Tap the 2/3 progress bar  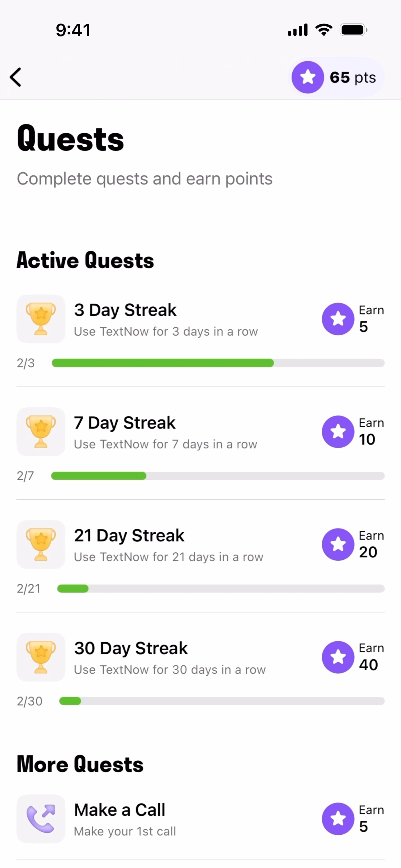click(x=218, y=363)
